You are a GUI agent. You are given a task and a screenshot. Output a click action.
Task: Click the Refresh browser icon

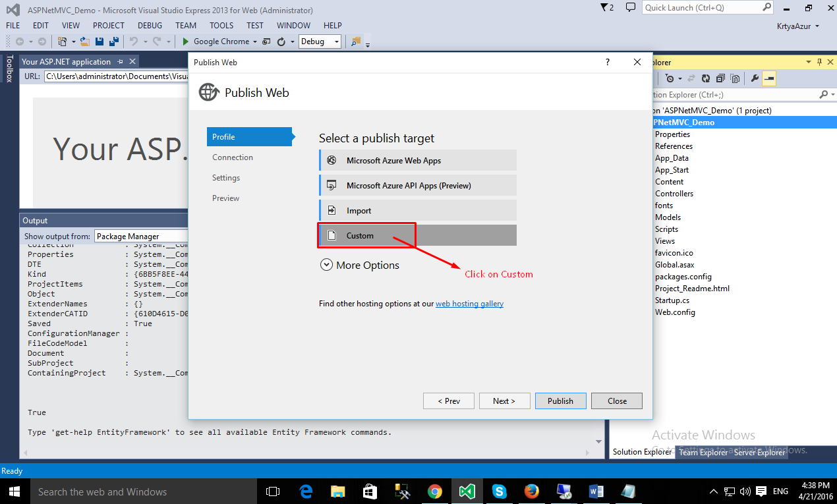point(281,42)
